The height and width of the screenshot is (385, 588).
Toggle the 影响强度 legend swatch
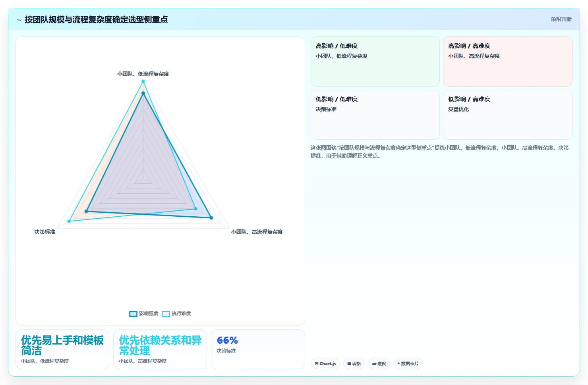[x=133, y=314]
